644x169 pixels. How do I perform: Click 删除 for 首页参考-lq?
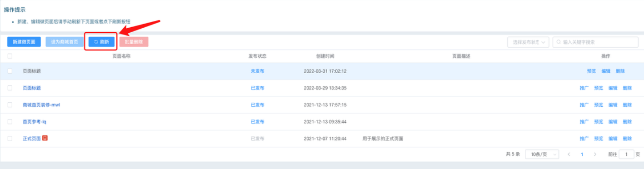tap(627, 122)
